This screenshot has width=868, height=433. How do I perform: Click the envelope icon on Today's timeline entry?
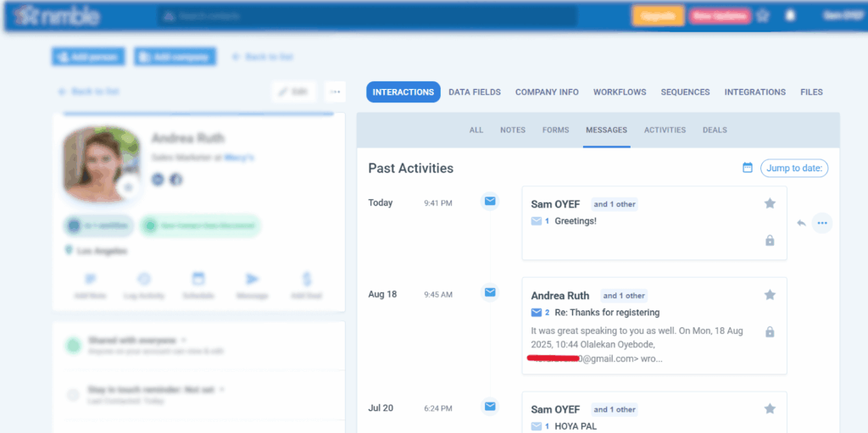pyautogui.click(x=490, y=201)
